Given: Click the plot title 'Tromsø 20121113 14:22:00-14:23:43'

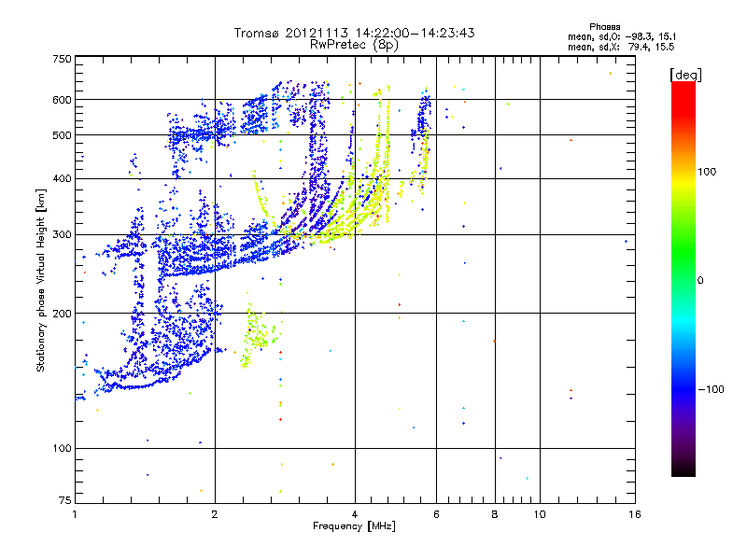Looking at the screenshot, I should [x=354, y=33].
